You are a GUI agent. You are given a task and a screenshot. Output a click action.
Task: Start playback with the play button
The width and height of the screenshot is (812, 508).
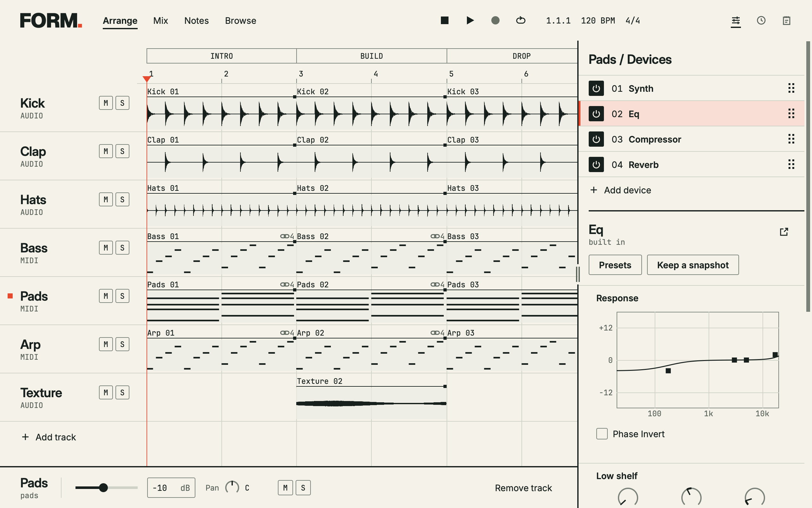pos(470,21)
